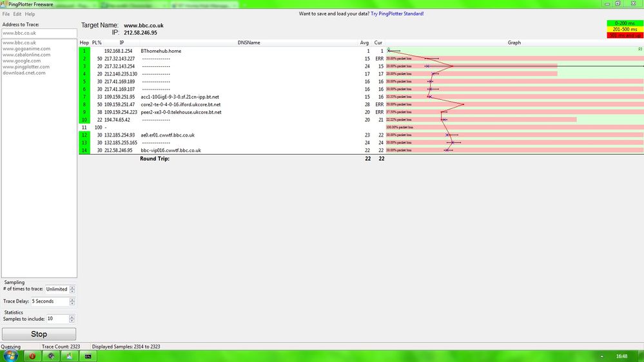
Task: Click the IP column header
Action: (x=122, y=43)
